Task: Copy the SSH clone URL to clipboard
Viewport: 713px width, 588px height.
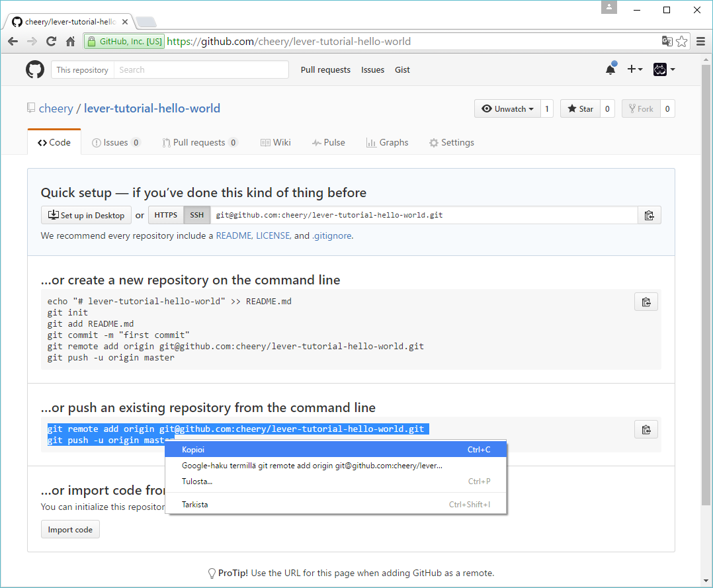Action: 649,215
